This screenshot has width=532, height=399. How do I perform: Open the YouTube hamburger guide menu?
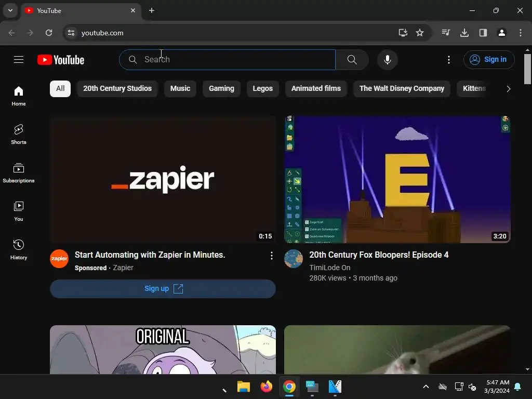(19, 60)
